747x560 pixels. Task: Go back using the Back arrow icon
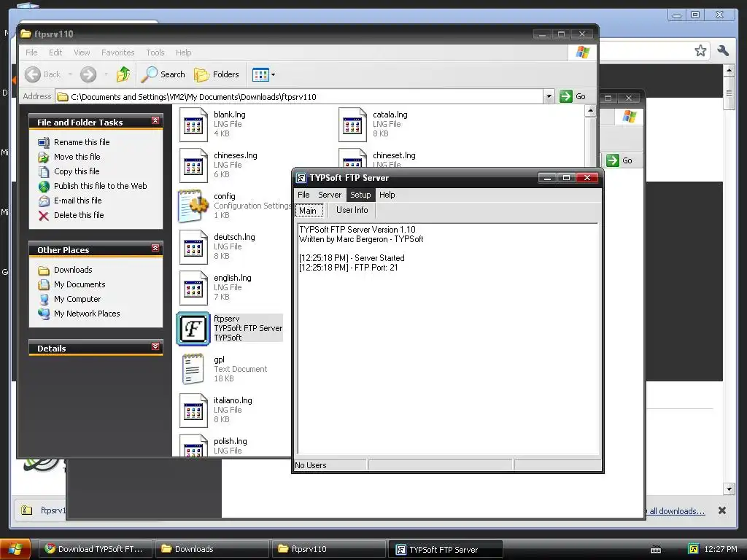pos(33,75)
